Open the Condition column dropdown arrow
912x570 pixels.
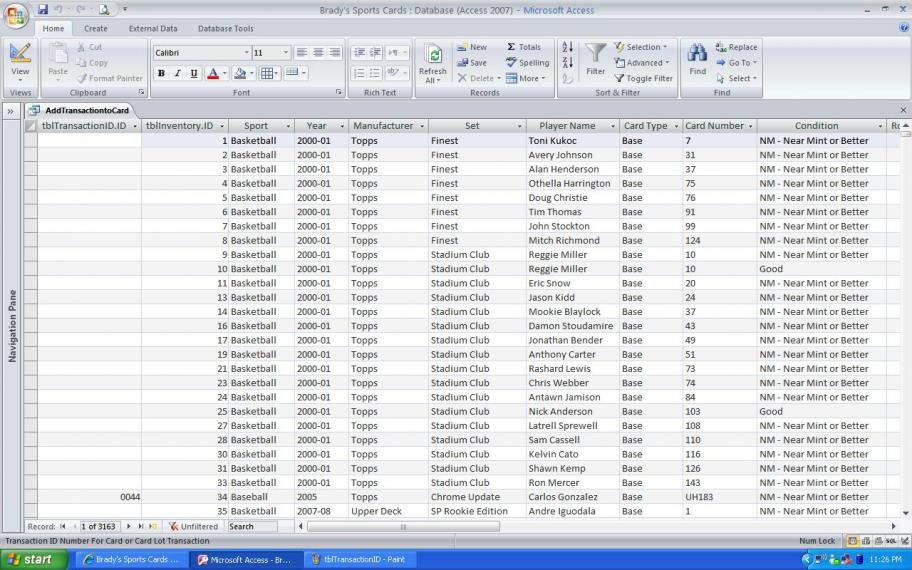pos(880,126)
